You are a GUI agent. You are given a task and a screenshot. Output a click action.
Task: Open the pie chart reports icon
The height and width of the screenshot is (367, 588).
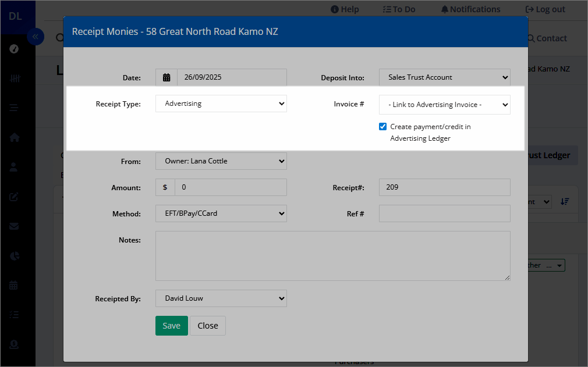(x=14, y=256)
